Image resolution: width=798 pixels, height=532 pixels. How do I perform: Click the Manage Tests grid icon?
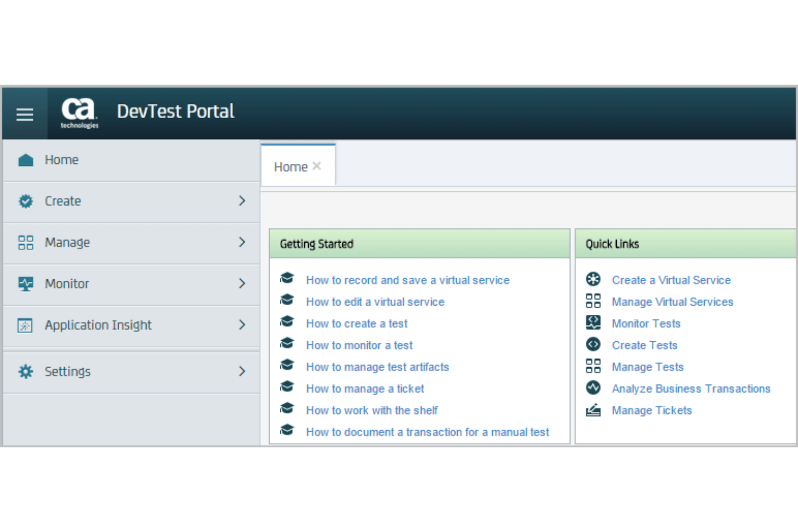pos(593,366)
